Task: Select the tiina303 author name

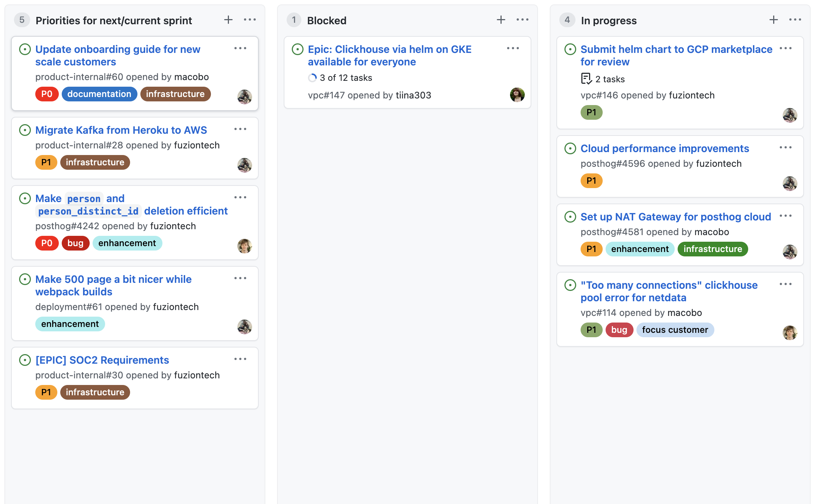Action: 413,96
